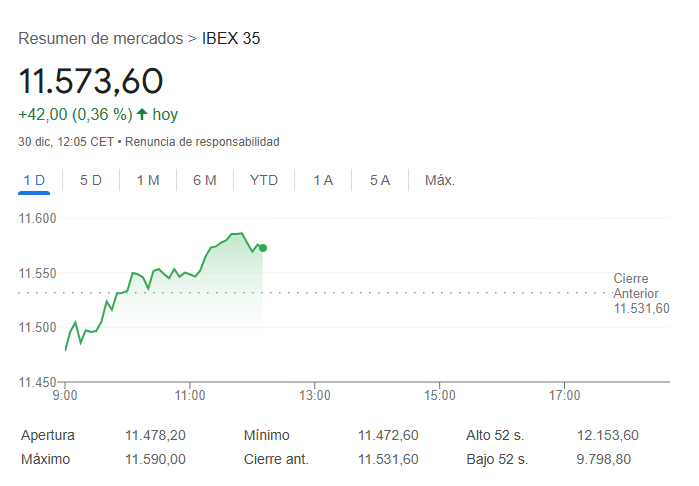
Task: Click the IBEX 35 breadcrumb title
Action: (231, 38)
